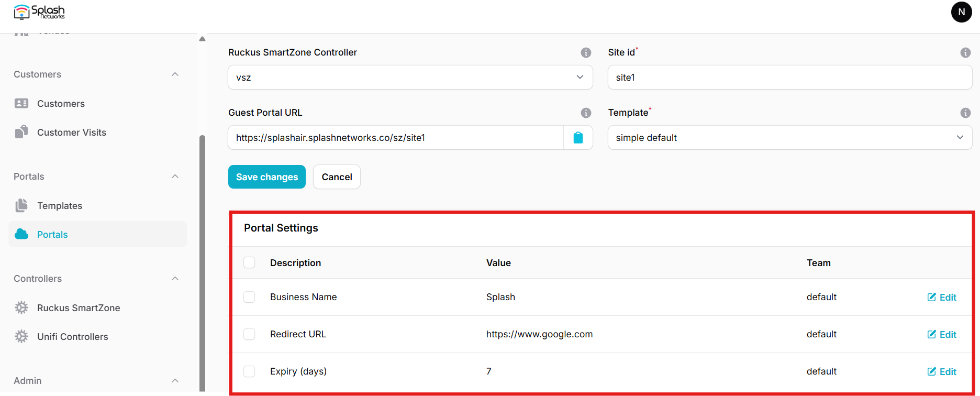Click the Splash Networks logo
Image resolution: width=980 pixels, height=396 pixels.
(x=39, y=12)
